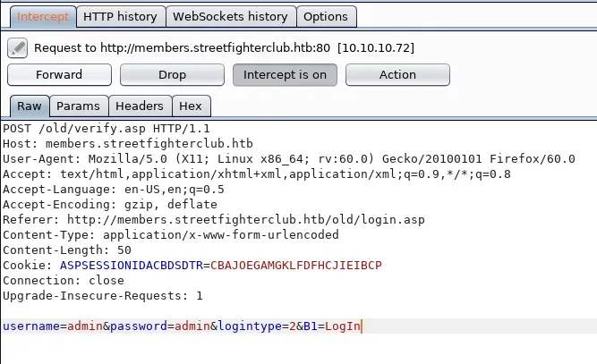This screenshot has height=364, width=597.
Task: Open the HTTP history tab
Action: (120, 16)
